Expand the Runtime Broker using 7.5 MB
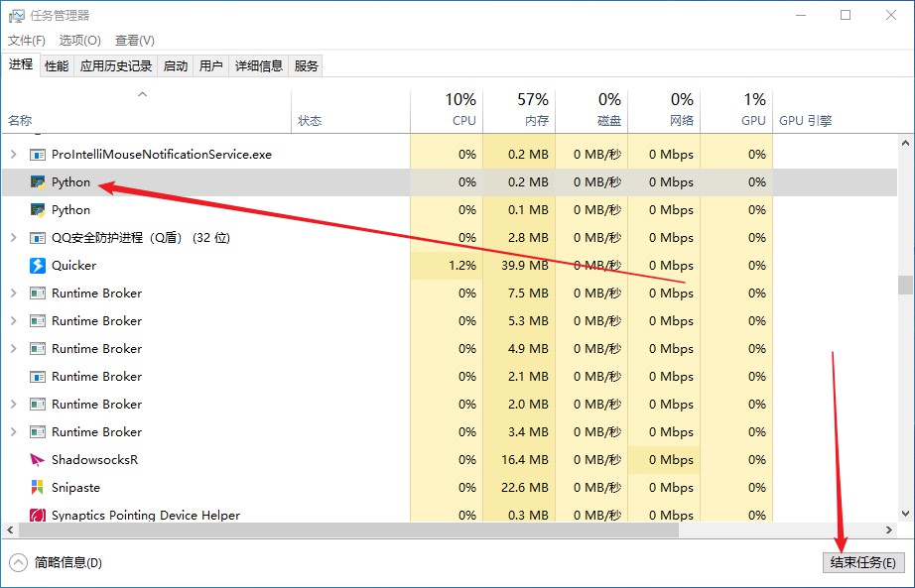The image size is (915, 588). click(14, 294)
